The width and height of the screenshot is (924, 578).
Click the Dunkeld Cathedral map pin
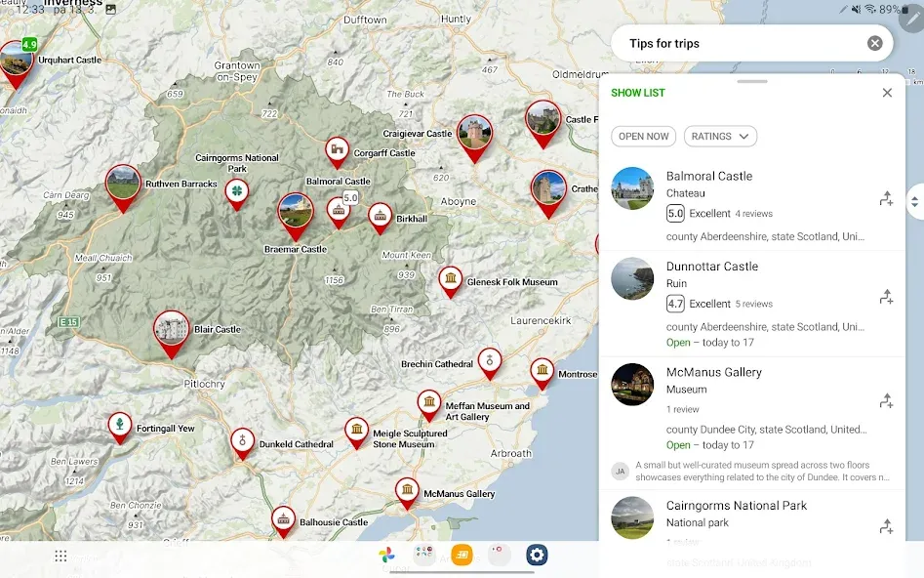[x=242, y=442]
